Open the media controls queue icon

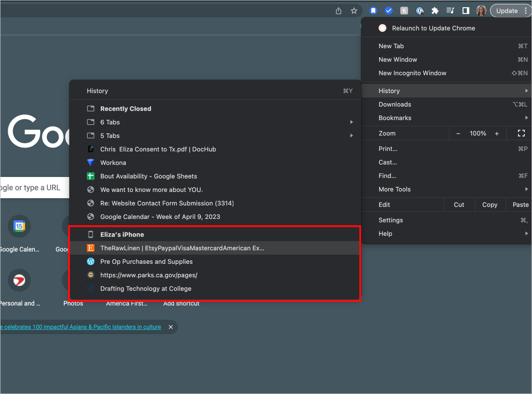coord(450,11)
